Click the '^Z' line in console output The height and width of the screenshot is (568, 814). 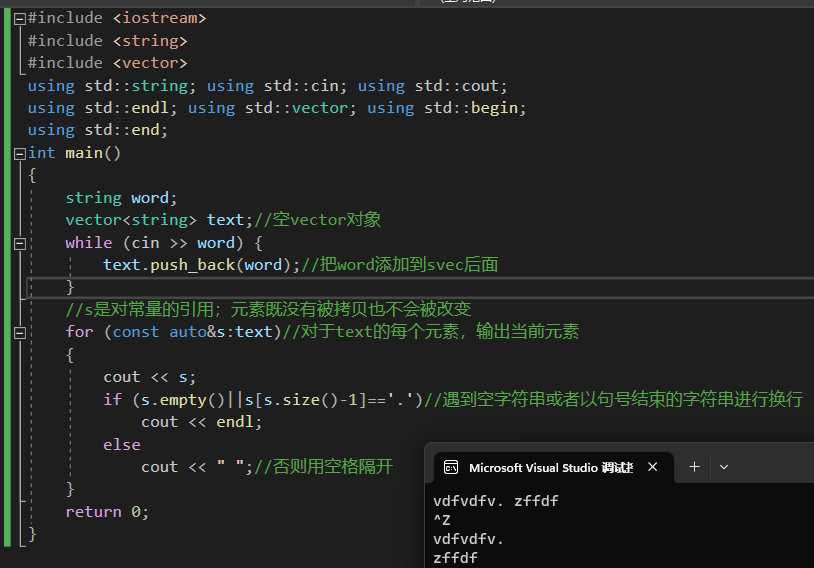coord(442,520)
